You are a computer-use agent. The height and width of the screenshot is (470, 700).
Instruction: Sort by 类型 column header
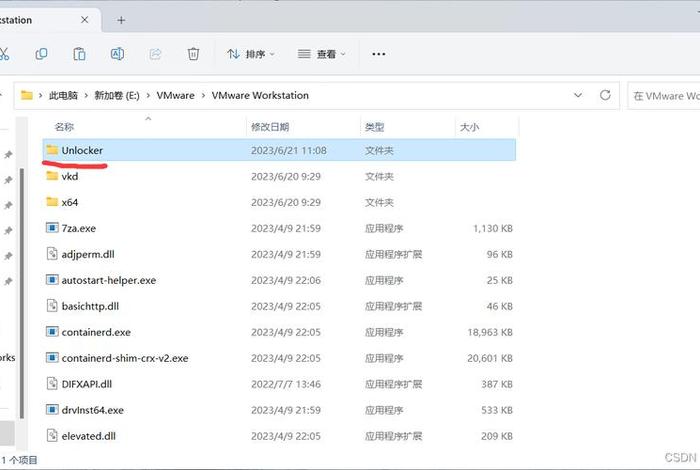[374, 127]
